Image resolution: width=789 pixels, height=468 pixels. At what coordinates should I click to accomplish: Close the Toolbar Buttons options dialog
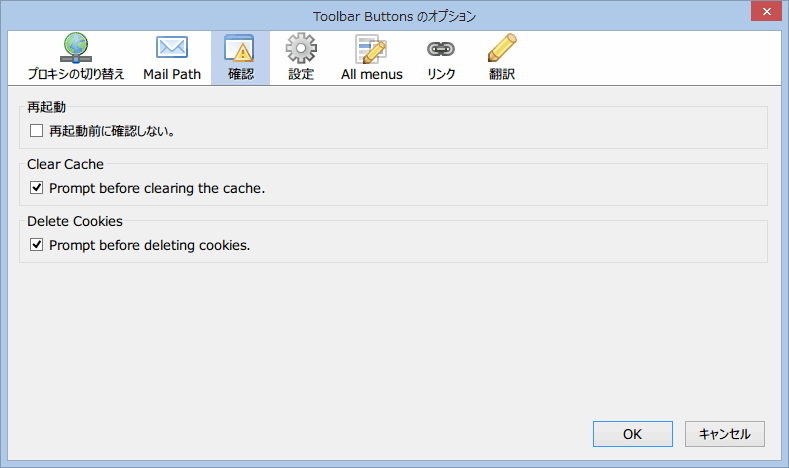766,11
